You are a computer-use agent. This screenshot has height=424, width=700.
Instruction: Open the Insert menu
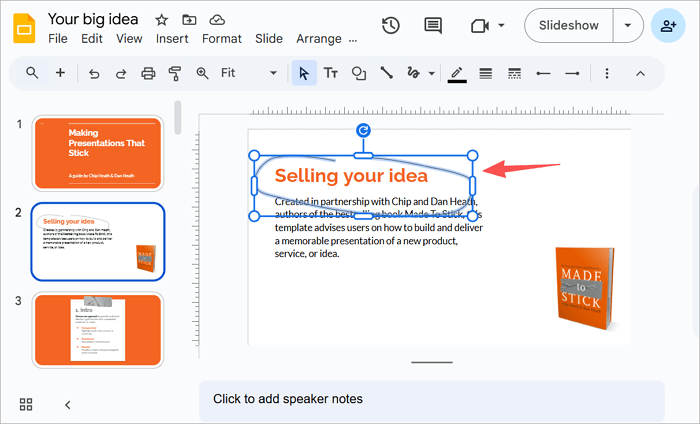[x=172, y=39]
